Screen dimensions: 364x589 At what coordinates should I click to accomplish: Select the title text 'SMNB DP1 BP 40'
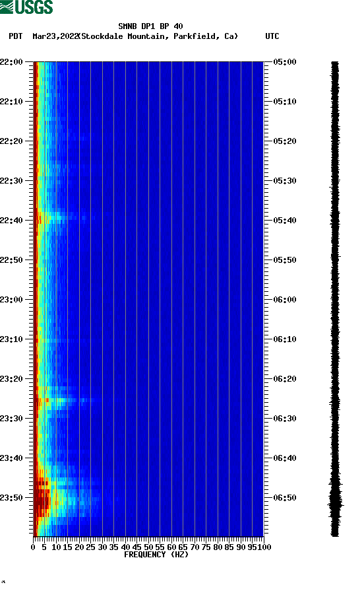[x=150, y=26]
